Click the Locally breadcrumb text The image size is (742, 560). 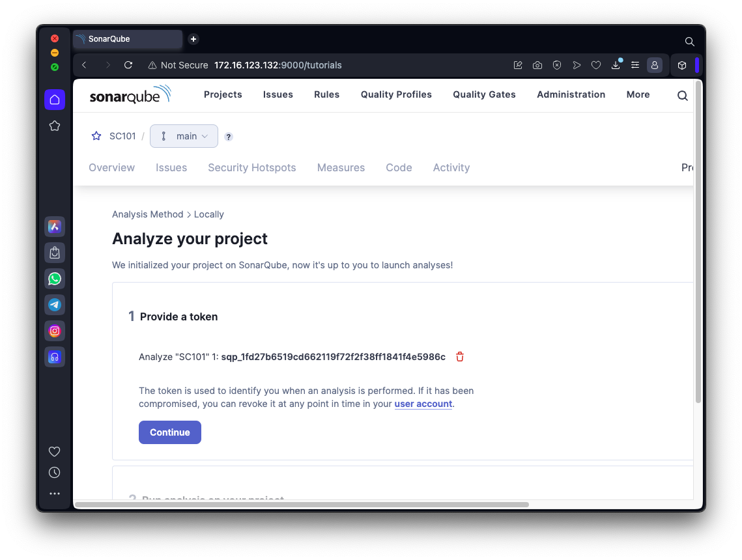pyautogui.click(x=208, y=214)
